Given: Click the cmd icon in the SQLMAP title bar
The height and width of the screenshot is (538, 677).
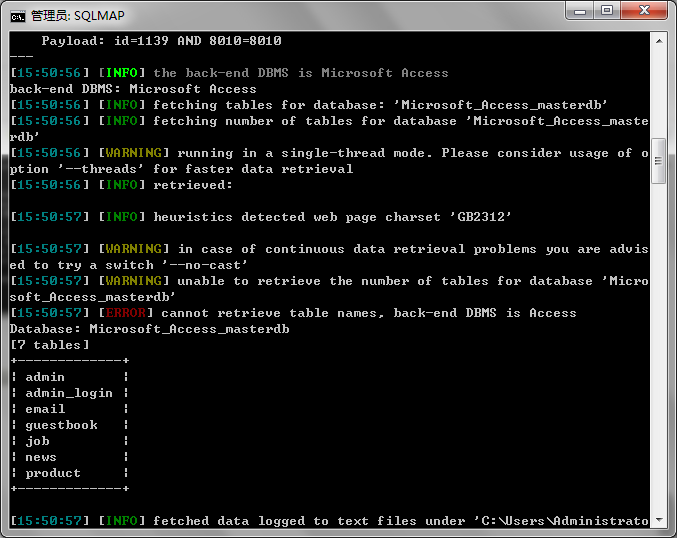Looking at the screenshot, I should coord(18,16).
